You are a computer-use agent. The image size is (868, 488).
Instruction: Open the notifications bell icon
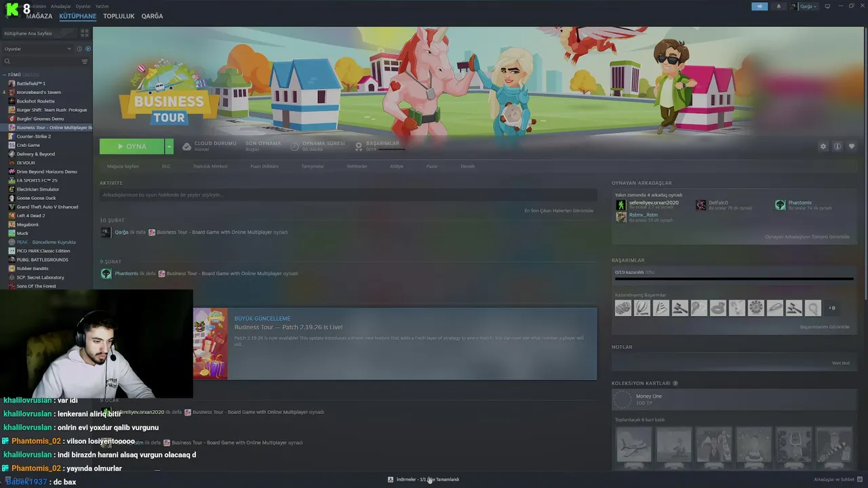click(778, 6)
